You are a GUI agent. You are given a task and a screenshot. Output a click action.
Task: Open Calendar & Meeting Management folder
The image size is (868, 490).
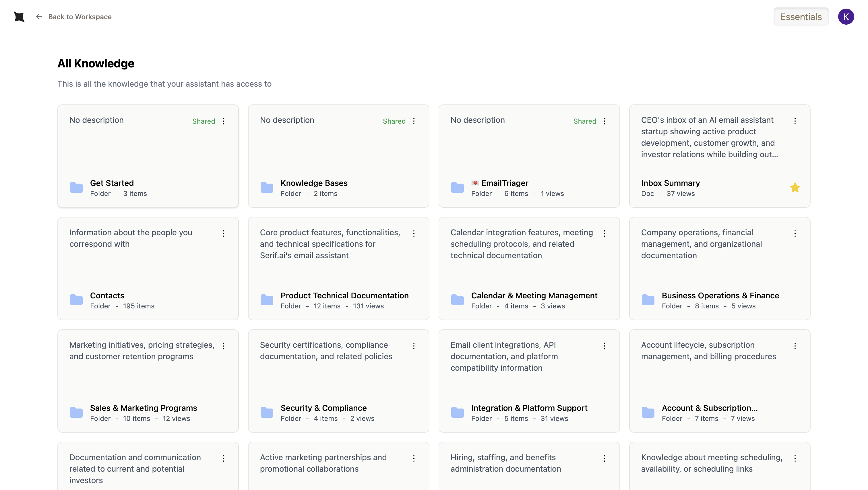point(534,296)
